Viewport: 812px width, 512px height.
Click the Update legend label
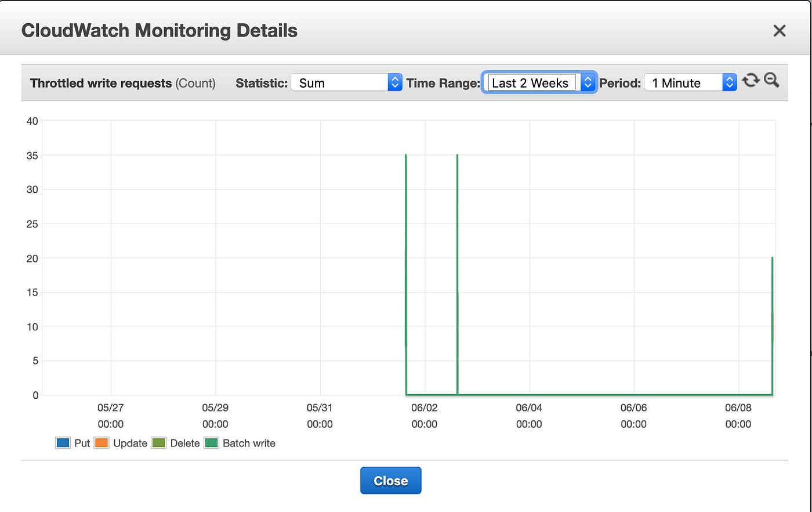coord(130,443)
